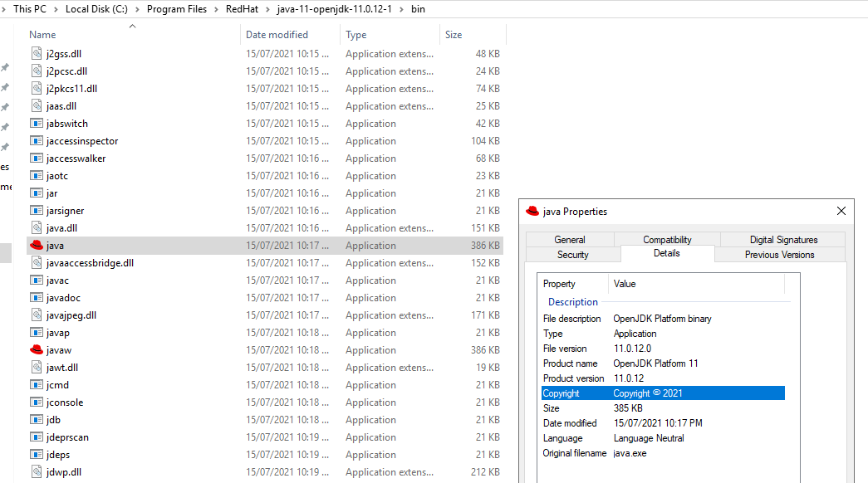Expand the chevron after Program Files

click(217, 9)
